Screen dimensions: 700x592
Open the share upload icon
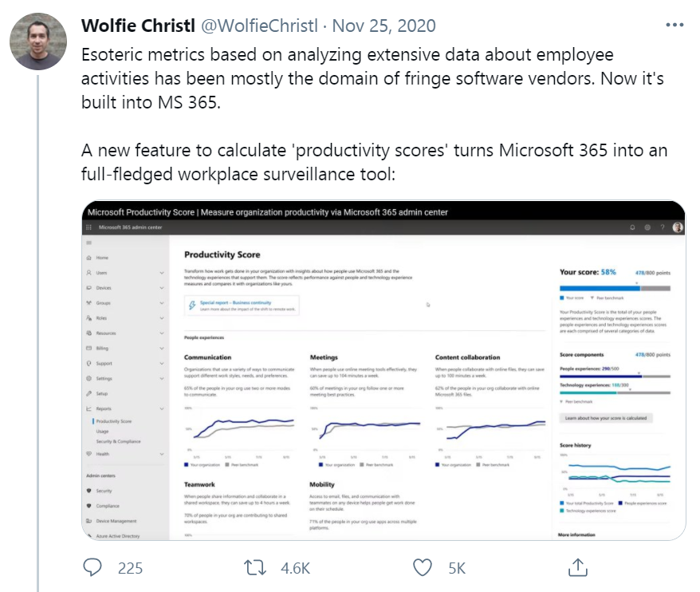pos(578,567)
